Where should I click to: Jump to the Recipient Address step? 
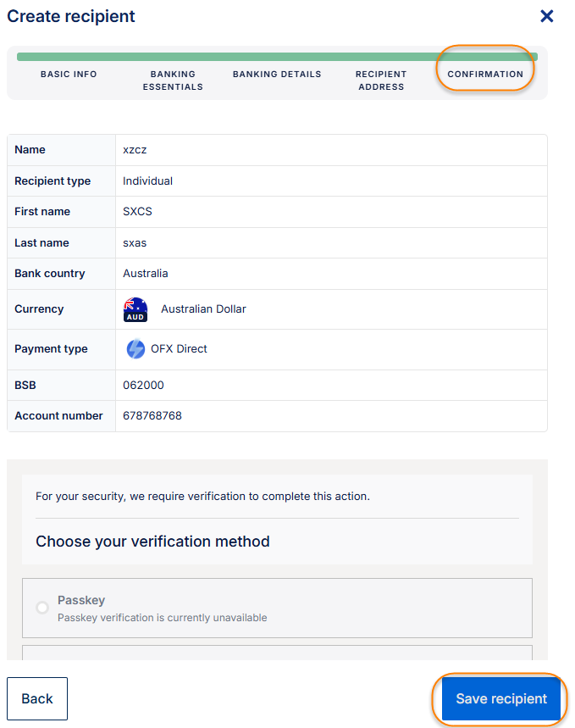click(x=381, y=81)
